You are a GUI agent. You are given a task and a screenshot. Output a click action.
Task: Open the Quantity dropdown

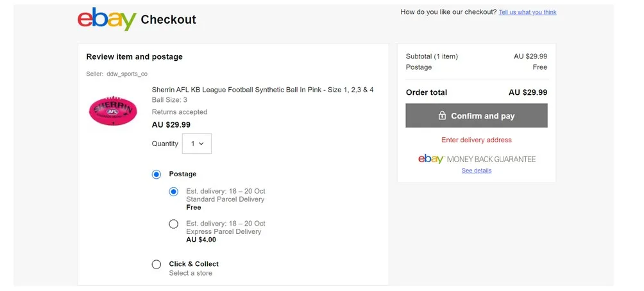pos(197,144)
